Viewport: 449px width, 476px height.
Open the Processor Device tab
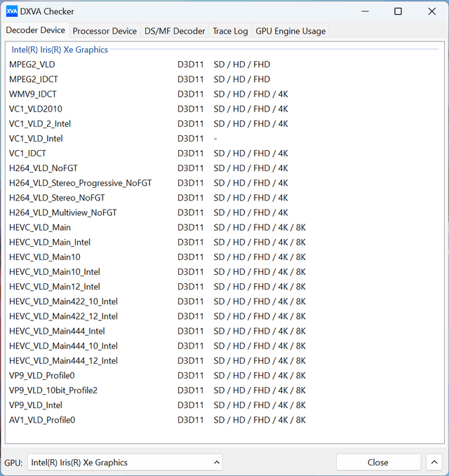[105, 31]
